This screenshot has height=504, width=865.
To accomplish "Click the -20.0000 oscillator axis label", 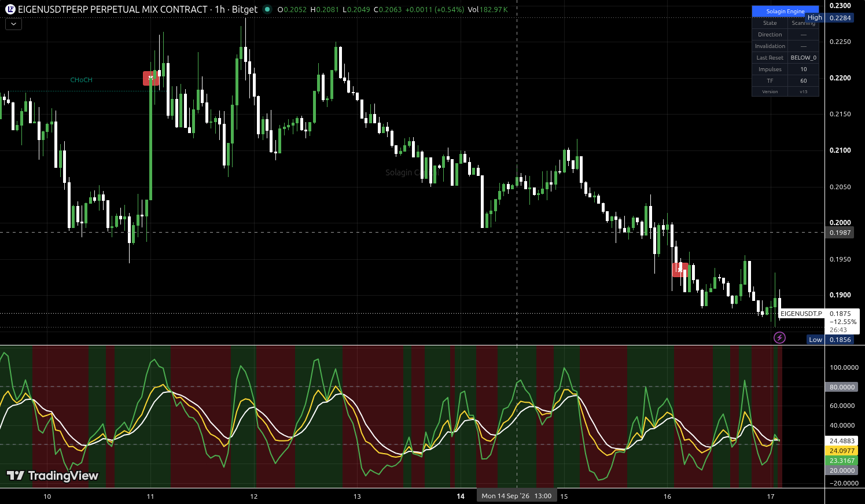I will pos(844,483).
